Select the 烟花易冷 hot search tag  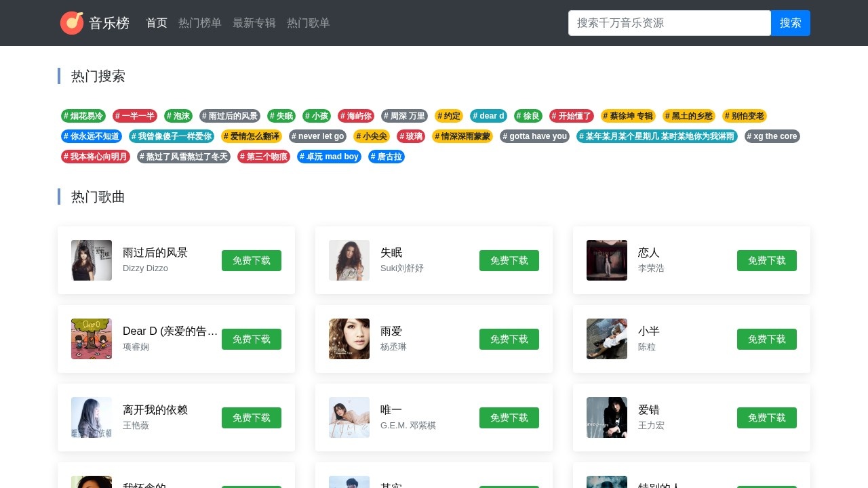click(83, 116)
